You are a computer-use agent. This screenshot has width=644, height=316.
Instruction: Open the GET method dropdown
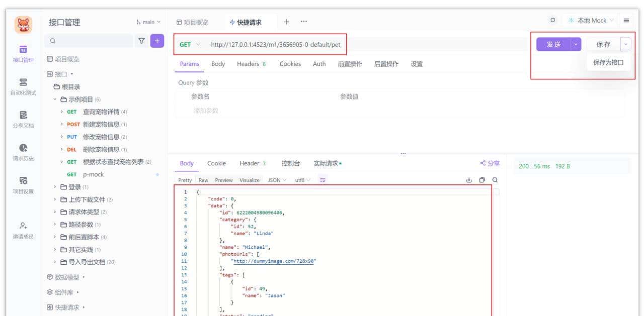189,44
